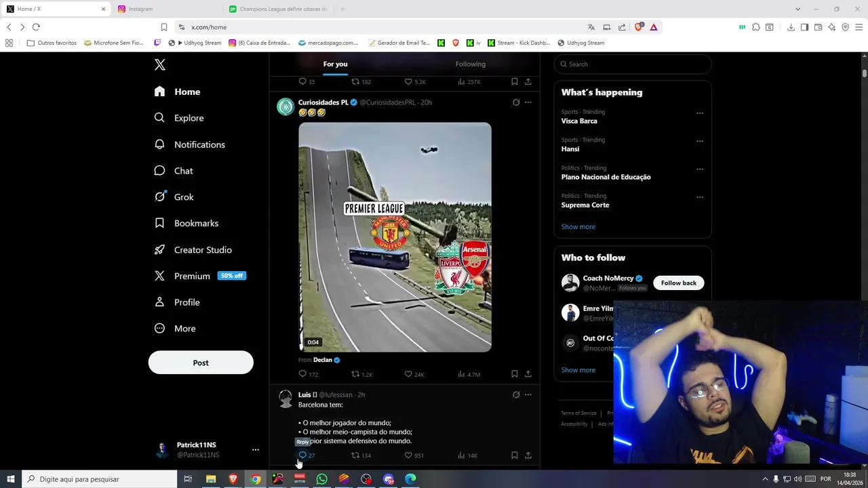The width and height of the screenshot is (868, 488).
Task: Open options for Suprema Corte trend
Action: pyautogui.click(x=700, y=197)
